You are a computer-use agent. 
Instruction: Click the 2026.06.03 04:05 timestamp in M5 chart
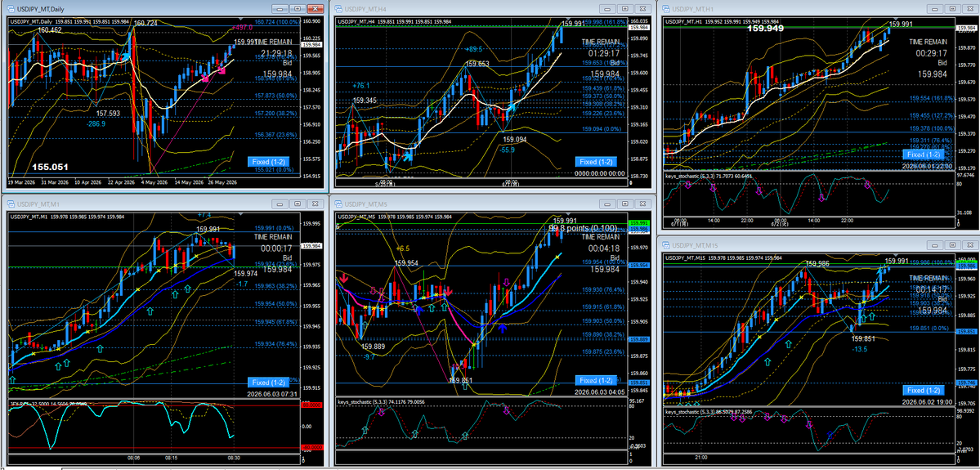(598, 392)
